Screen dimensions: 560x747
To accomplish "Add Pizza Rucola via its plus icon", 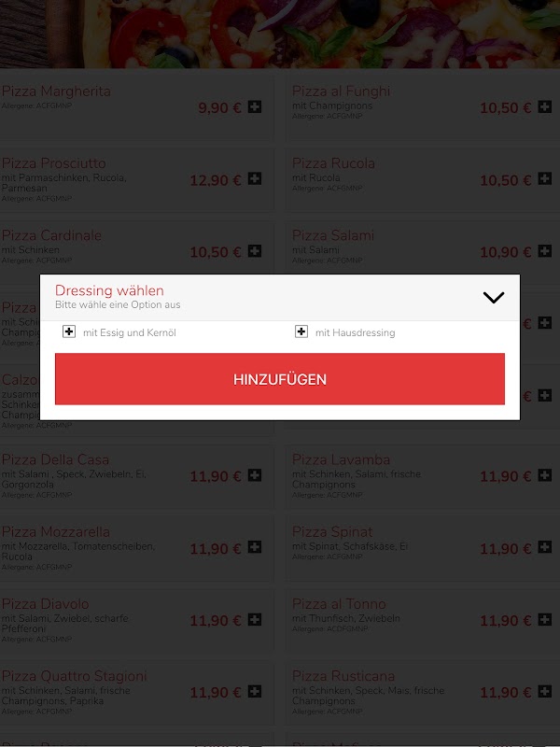I will point(545,178).
